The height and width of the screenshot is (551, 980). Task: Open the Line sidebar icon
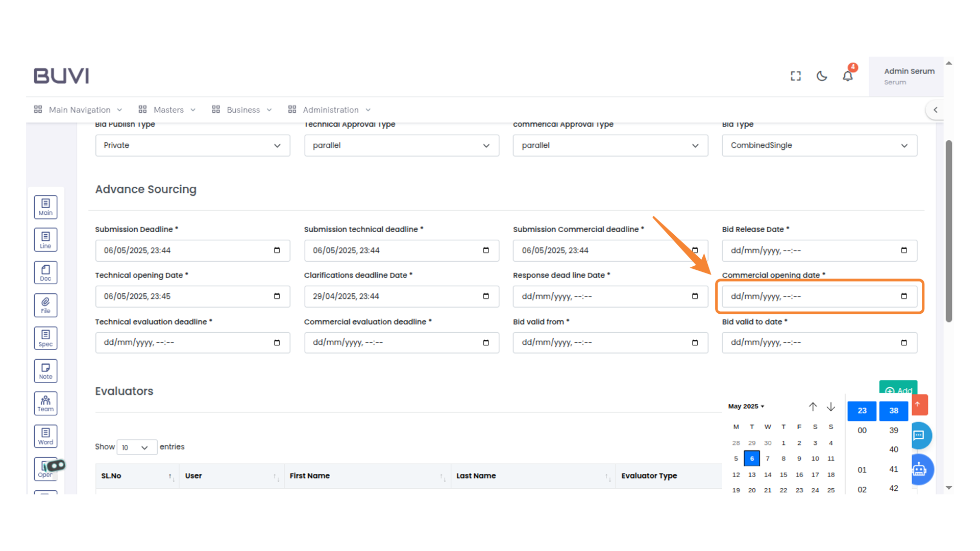click(x=45, y=240)
